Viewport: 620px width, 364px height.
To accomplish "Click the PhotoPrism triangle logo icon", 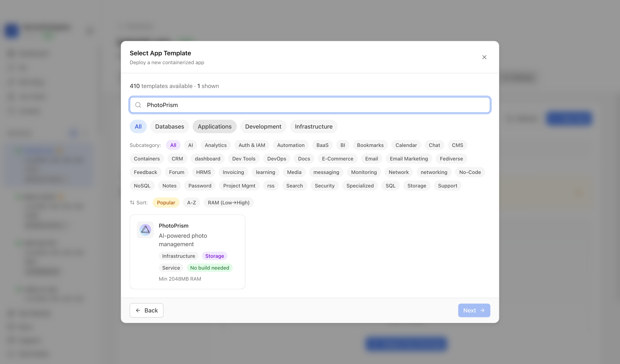I will 145,230.
